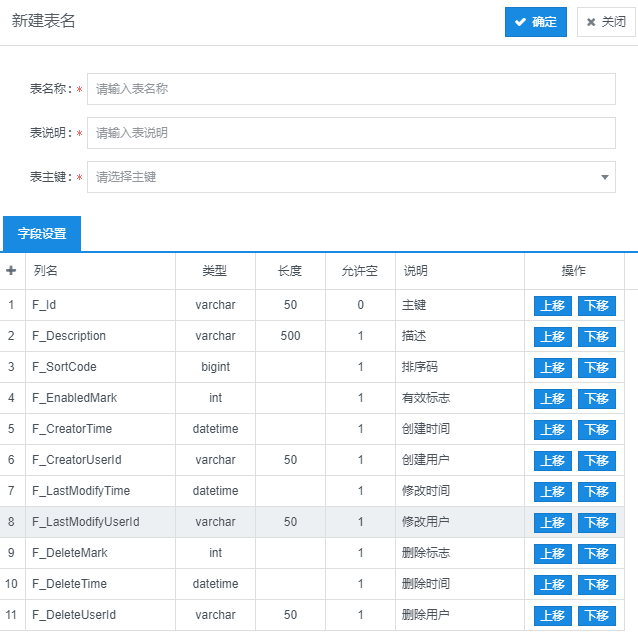Click the 确定 confirm button
The height and width of the screenshot is (632, 638).
(535, 22)
